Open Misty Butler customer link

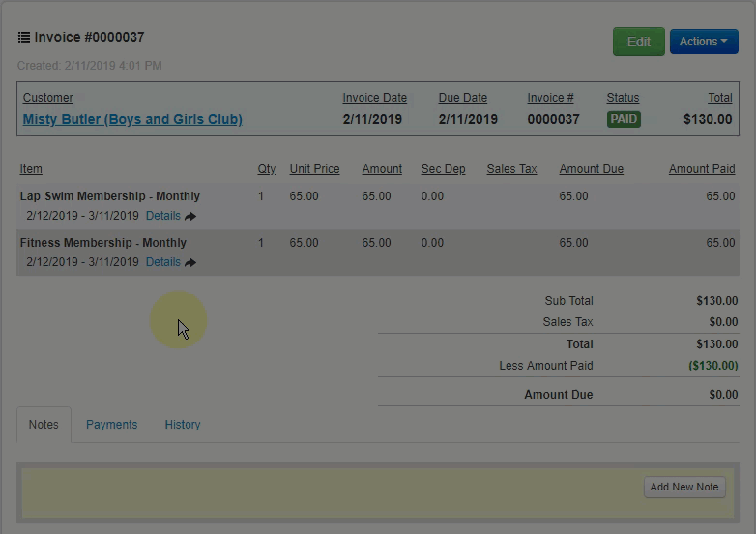pos(132,119)
